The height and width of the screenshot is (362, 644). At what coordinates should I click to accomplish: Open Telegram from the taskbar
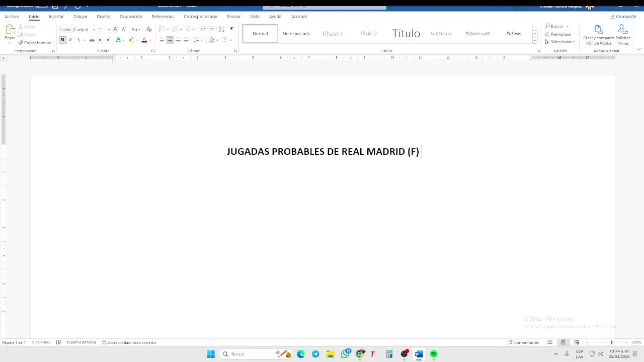pyautogui.click(x=315, y=354)
